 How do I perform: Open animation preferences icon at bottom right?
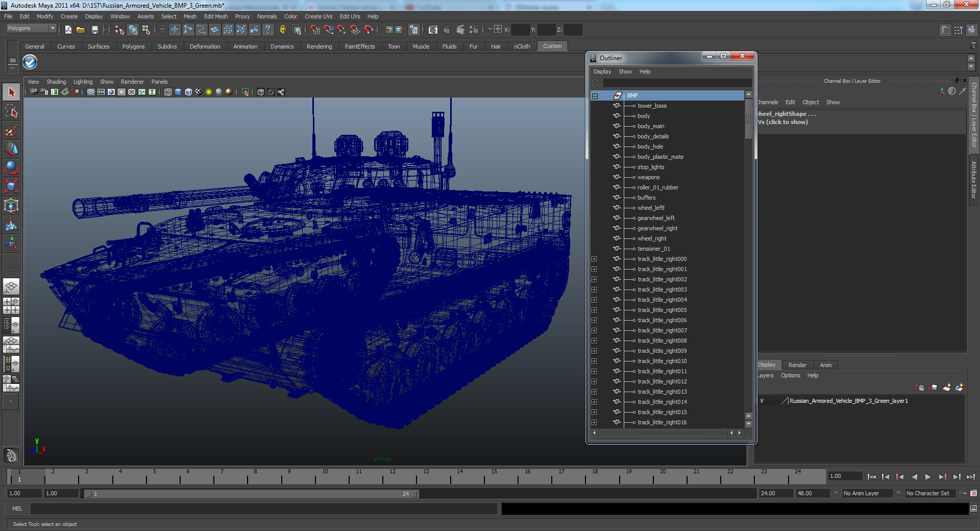tap(973, 493)
